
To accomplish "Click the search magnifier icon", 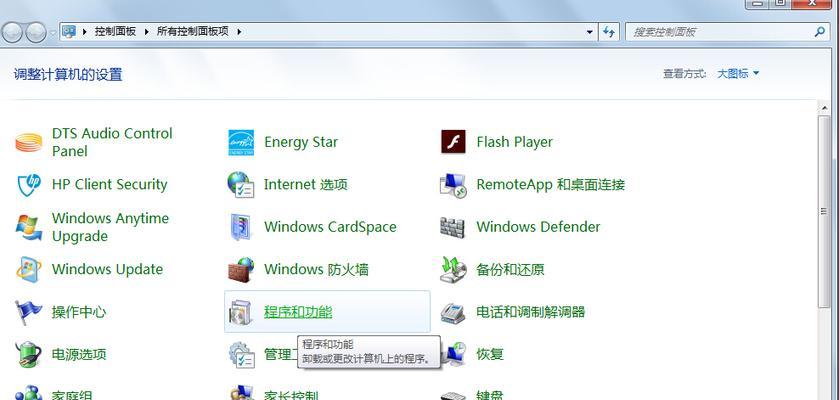I will point(819,32).
